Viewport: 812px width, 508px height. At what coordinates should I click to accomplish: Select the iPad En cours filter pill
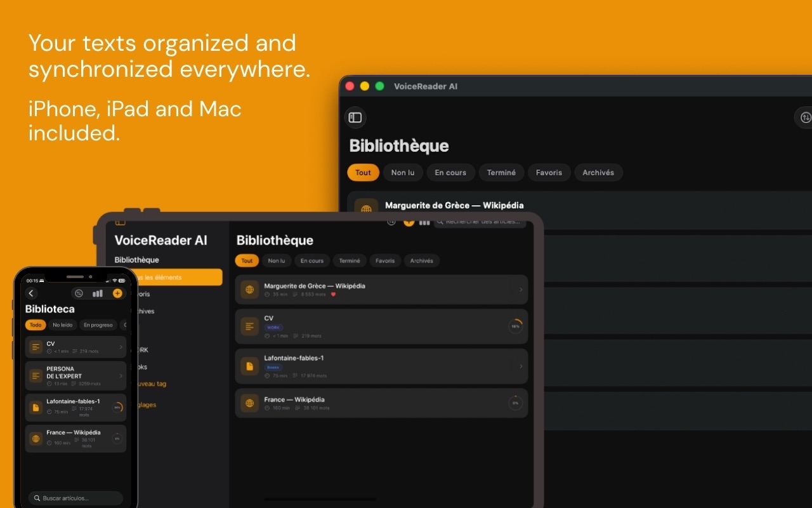(x=312, y=261)
